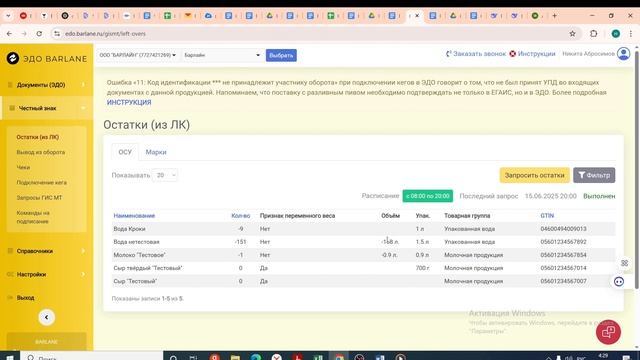
Task: Open the red chat support button
Action: [608, 332]
